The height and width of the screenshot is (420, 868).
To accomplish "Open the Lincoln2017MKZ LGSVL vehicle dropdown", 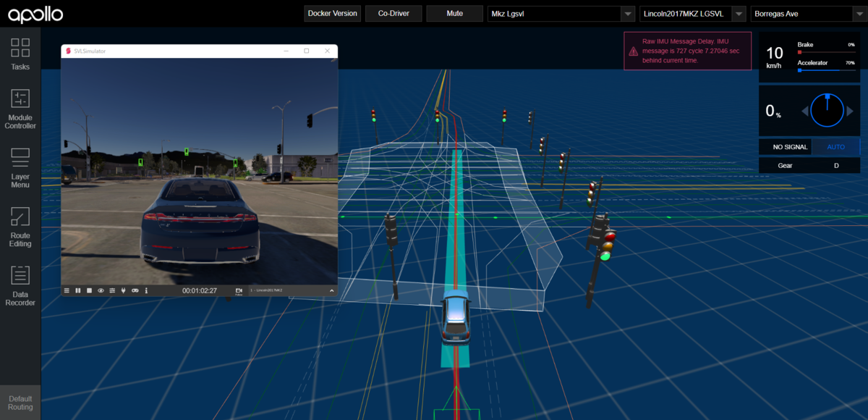I will 692,14.
